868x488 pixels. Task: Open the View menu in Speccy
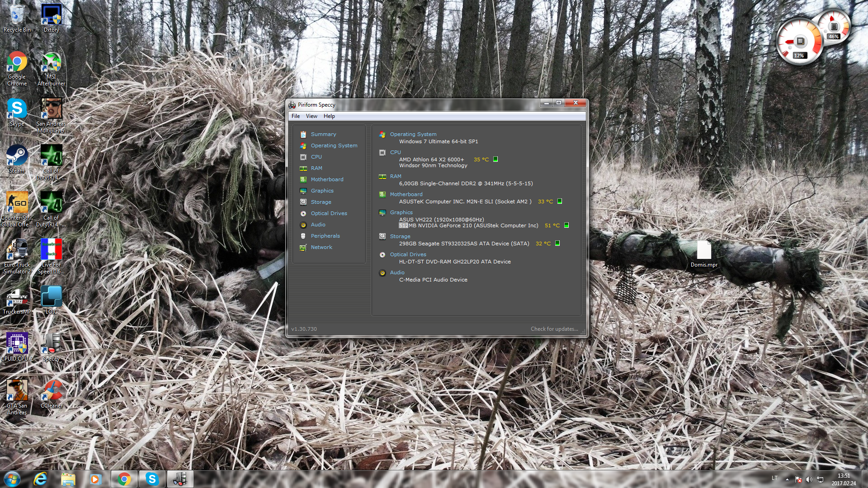coord(311,116)
